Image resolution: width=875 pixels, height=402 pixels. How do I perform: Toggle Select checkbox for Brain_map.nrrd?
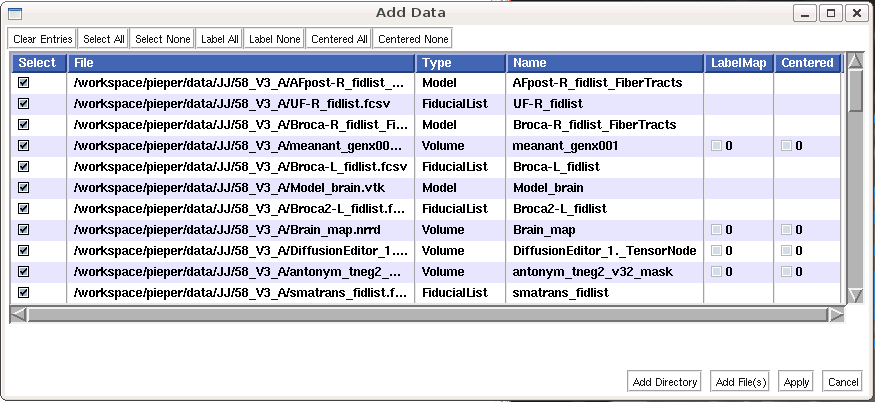coord(24,229)
